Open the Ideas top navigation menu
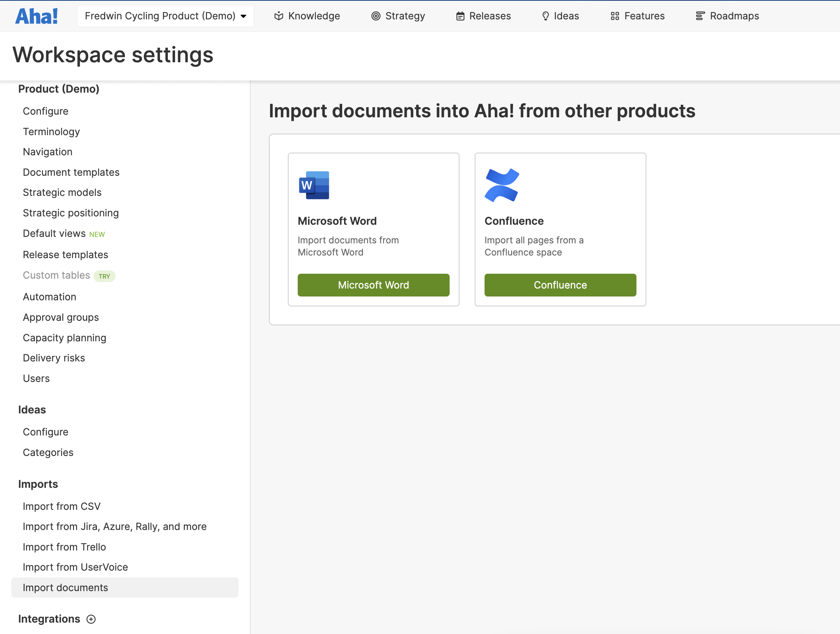 [x=560, y=16]
